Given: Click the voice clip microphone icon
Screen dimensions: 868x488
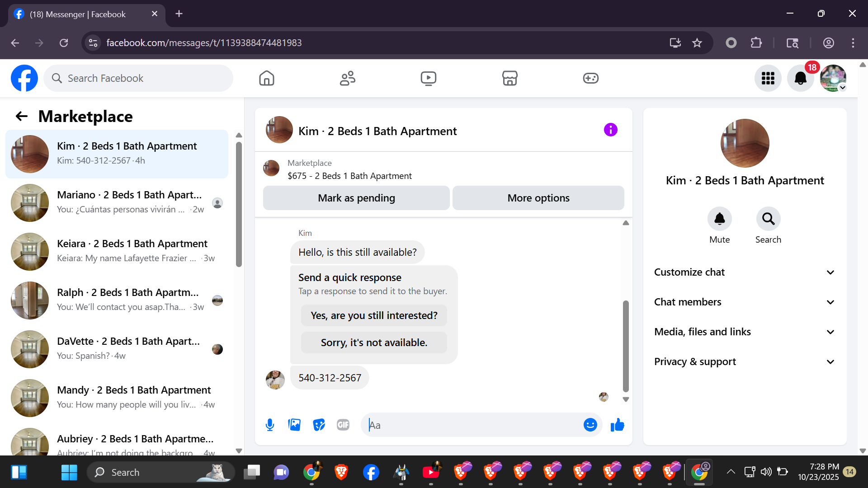Looking at the screenshot, I should (x=270, y=425).
